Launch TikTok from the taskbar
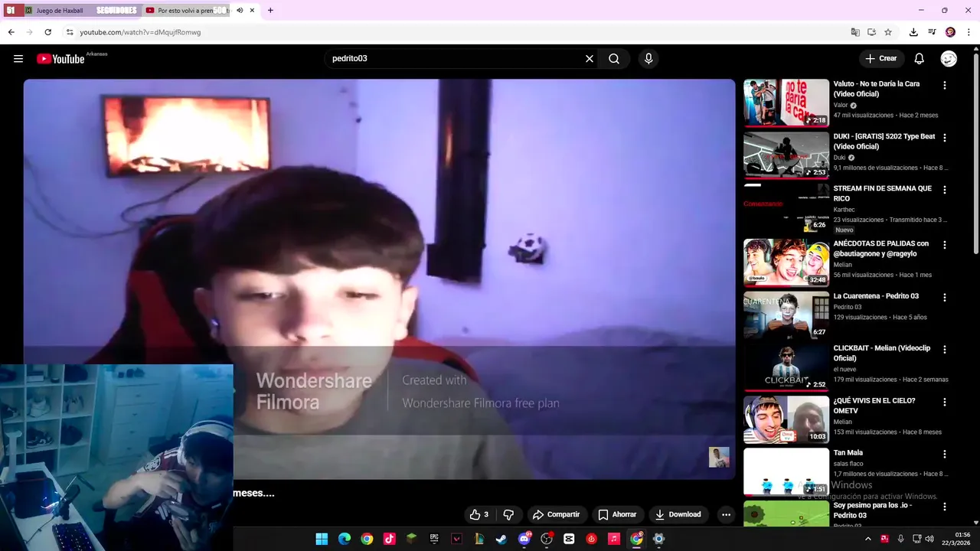The image size is (980, 551). (389, 539)
